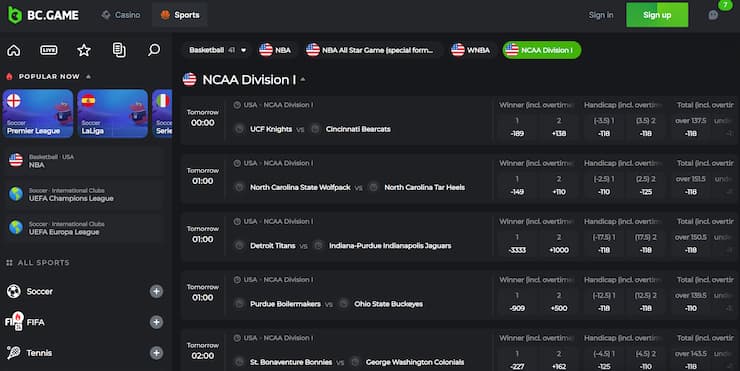Image resolution: width=740 pixels, height=371 pixels.
Task: Select NC State (-2.5) handicap at -110
Action: (604, 186)
